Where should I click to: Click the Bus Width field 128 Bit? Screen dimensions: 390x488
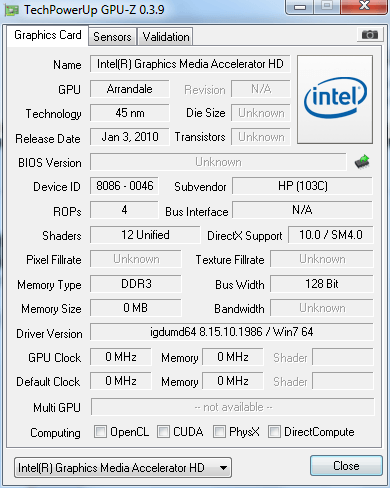[x=322, y=284]
